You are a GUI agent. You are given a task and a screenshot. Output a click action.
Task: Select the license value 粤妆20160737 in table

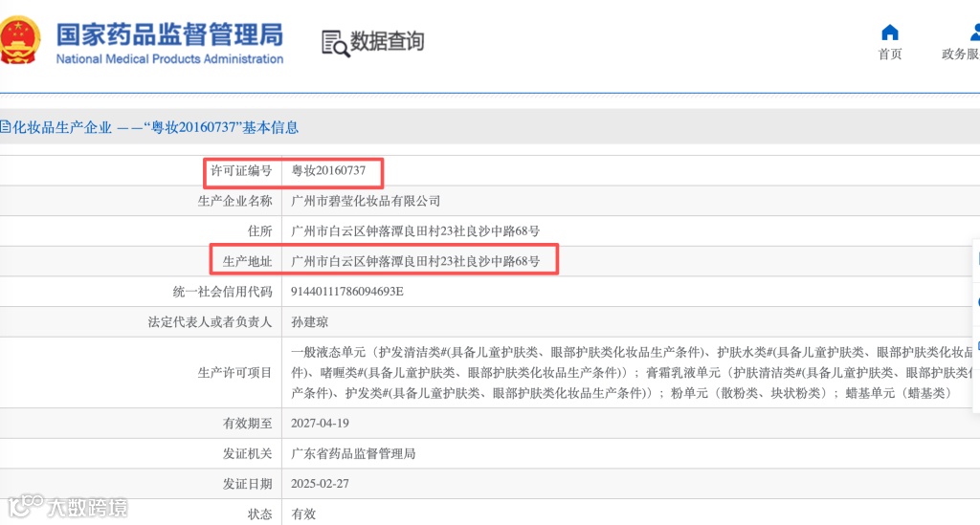click(x=328, y=170)
